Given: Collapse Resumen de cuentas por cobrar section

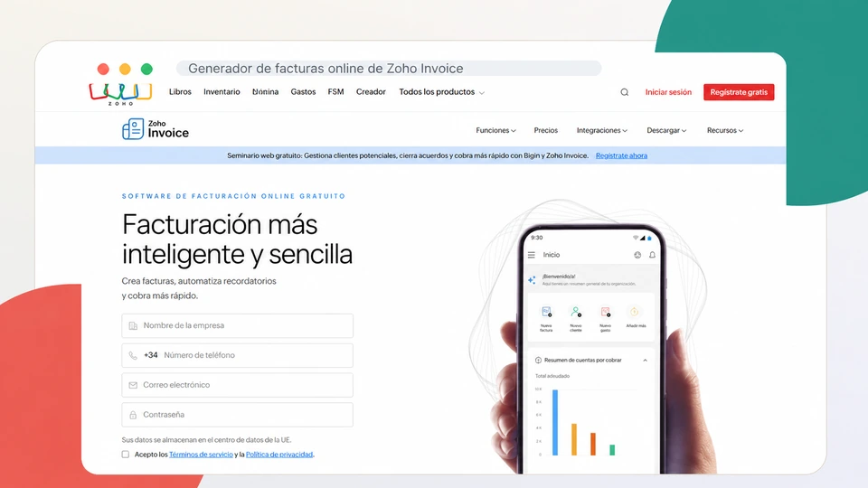Looking at the screenshot, I should [645, 361].
